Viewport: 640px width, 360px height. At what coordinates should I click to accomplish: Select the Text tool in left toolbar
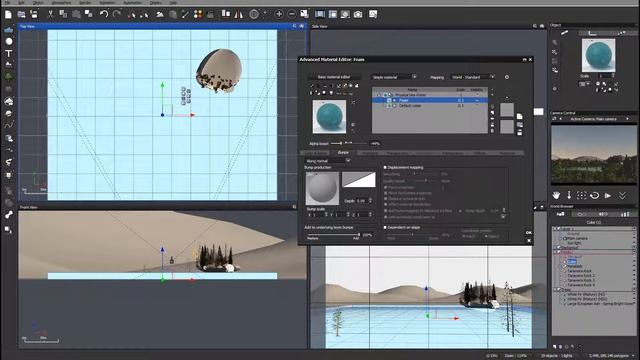point(9,53)
